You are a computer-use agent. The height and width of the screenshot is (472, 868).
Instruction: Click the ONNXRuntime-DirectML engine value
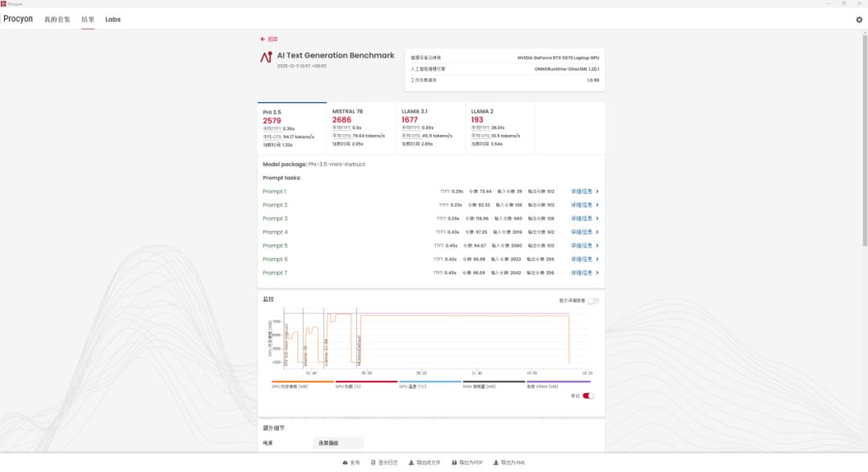[567, 69]
